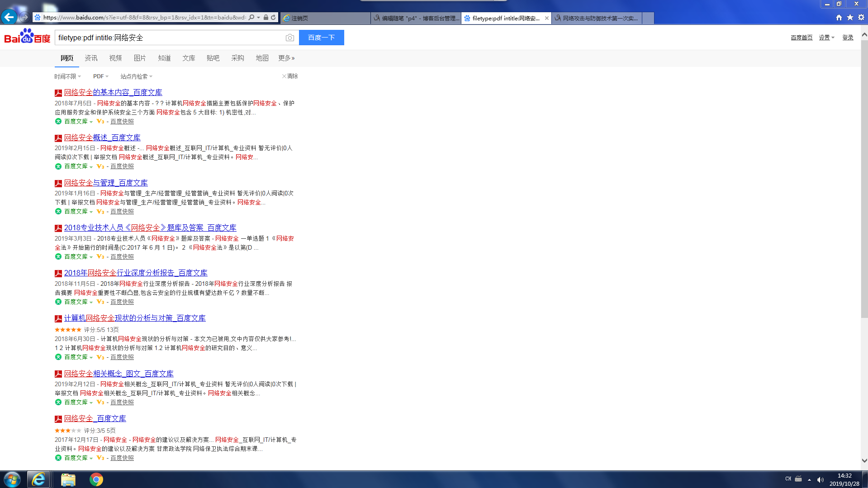Open File Explorer from the taskbar
This screenshot has height=488, width=868.
[x=68, y=479]
